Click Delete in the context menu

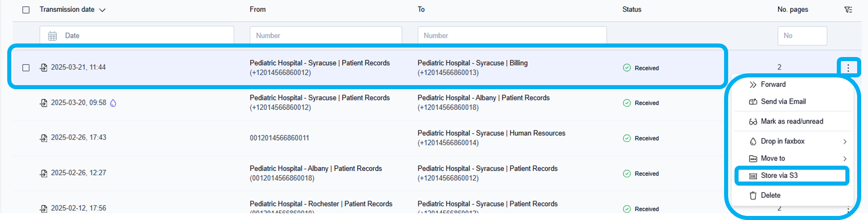pyautogui.click(x=770, y=196)
